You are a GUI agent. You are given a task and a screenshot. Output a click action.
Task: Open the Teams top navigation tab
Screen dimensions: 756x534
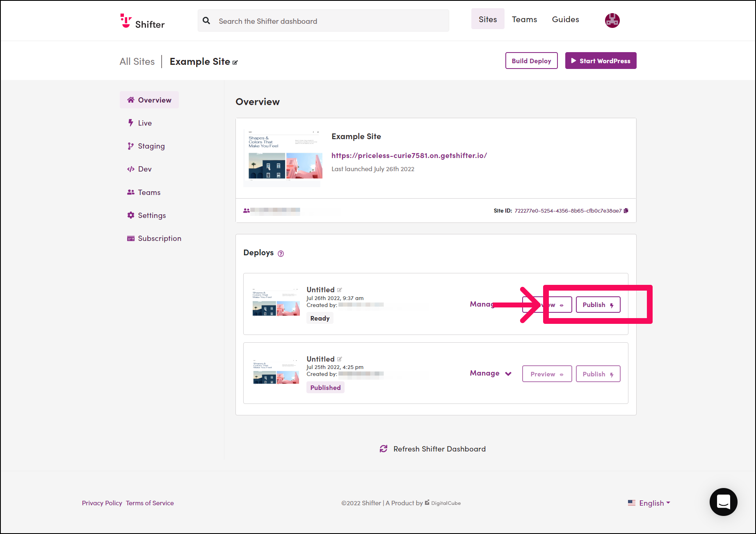[524, 19]
